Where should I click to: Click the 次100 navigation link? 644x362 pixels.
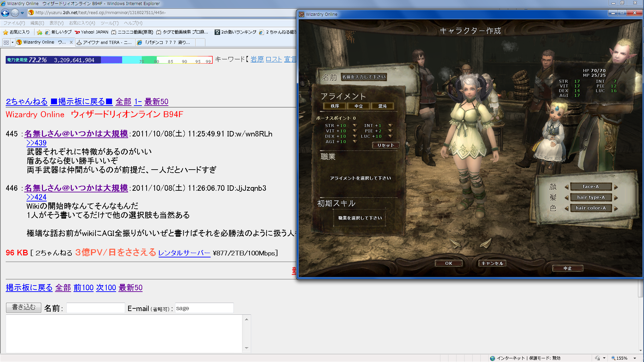(x=106, y=288)
